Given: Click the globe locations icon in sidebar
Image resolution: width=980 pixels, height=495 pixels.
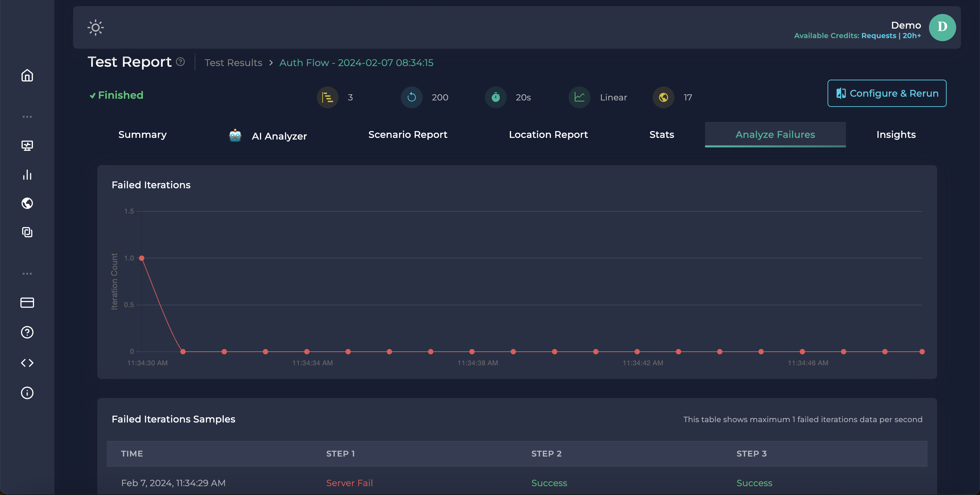Looking at the screenshot, I should [x=27, y=203].
